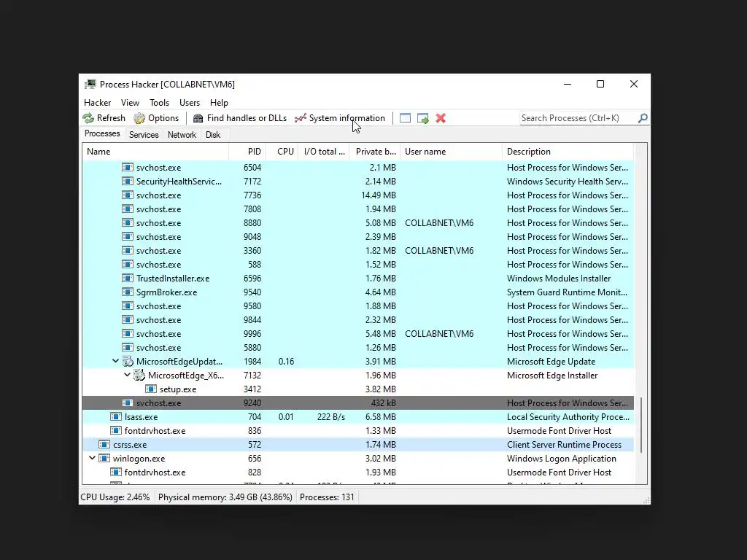
Task: Click the Processes: 131 status entry
Action: (327, 497)
